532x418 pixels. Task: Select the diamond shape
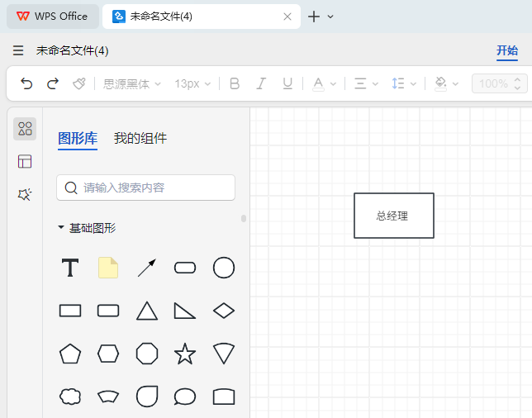pos(224,311)
